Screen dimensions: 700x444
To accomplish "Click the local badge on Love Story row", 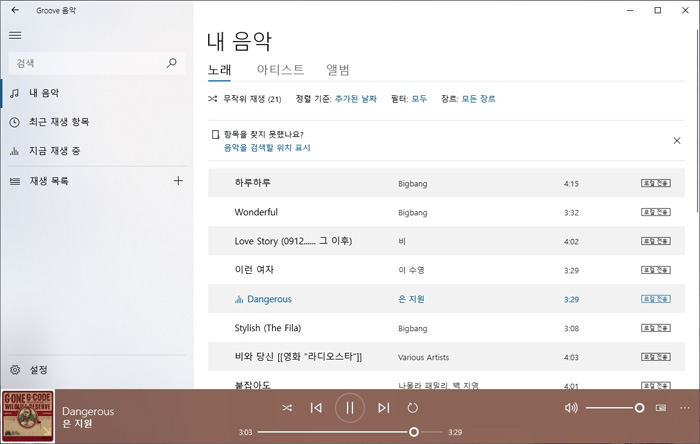I will click(x=656, y=241).
